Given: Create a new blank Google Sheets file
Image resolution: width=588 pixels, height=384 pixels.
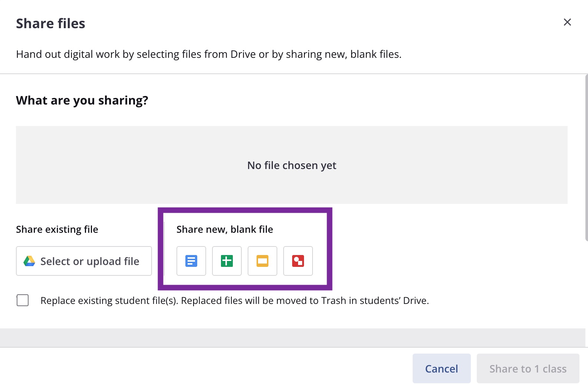Looking at the screenshot, I should [x=227, y=261].
